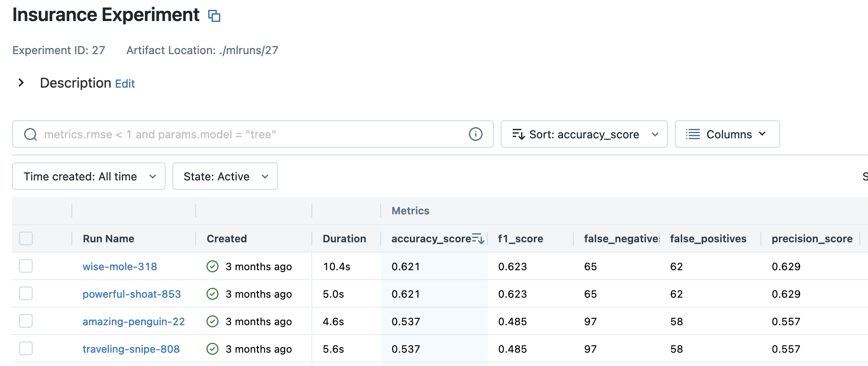Check the select-all runs checkbox
Viewport: 868px width, 366px height.
pos(26,238)
